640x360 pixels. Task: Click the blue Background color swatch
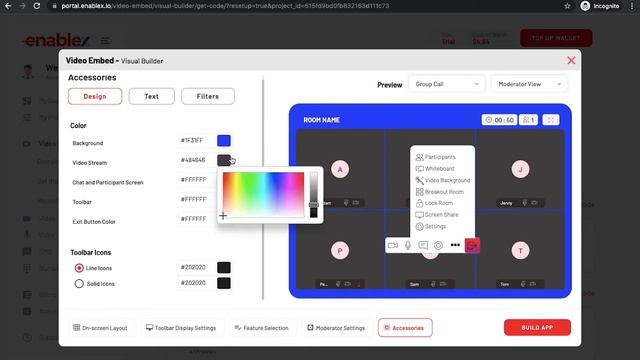tap(224, 141)
